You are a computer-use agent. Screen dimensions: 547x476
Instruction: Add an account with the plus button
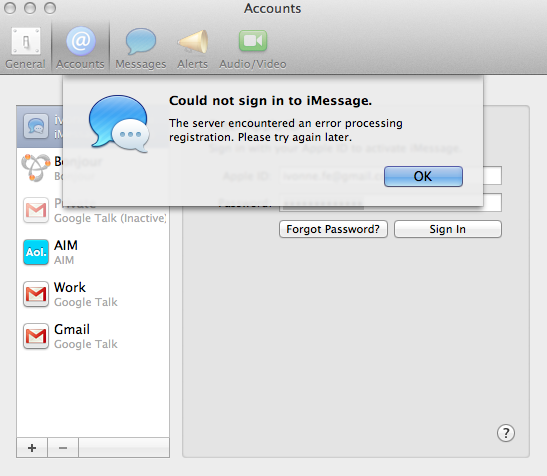(x=32, y=447)
